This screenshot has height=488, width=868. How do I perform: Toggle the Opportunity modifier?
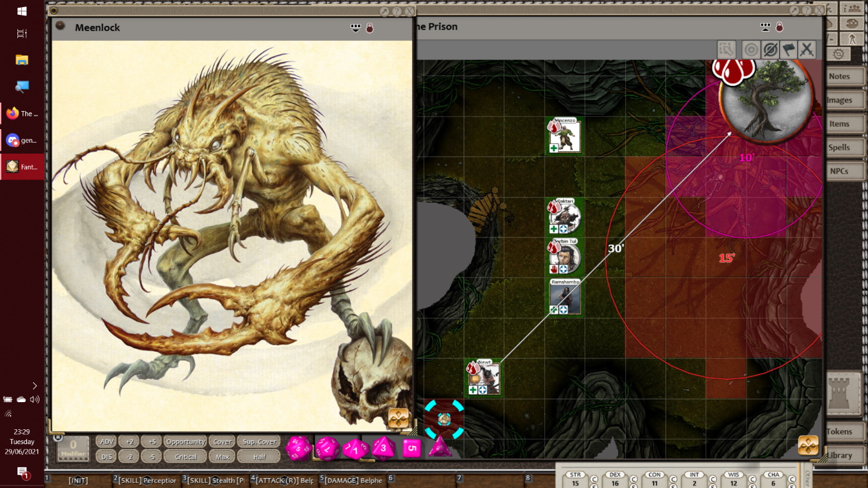(x=185, y=442)
